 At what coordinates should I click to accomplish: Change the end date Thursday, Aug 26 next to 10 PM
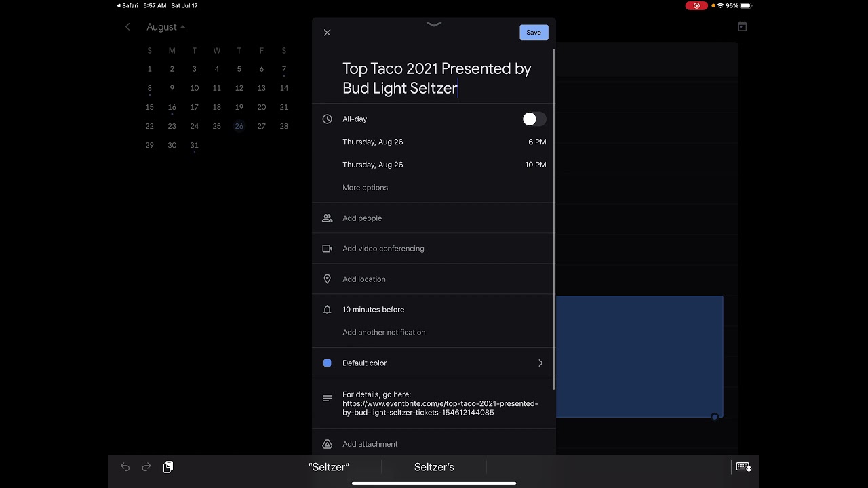click(x=373, y=165)
